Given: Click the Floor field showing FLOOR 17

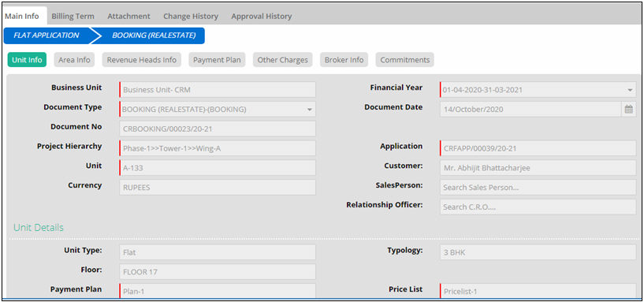Looking at the screenshot, I should (218, 271).
